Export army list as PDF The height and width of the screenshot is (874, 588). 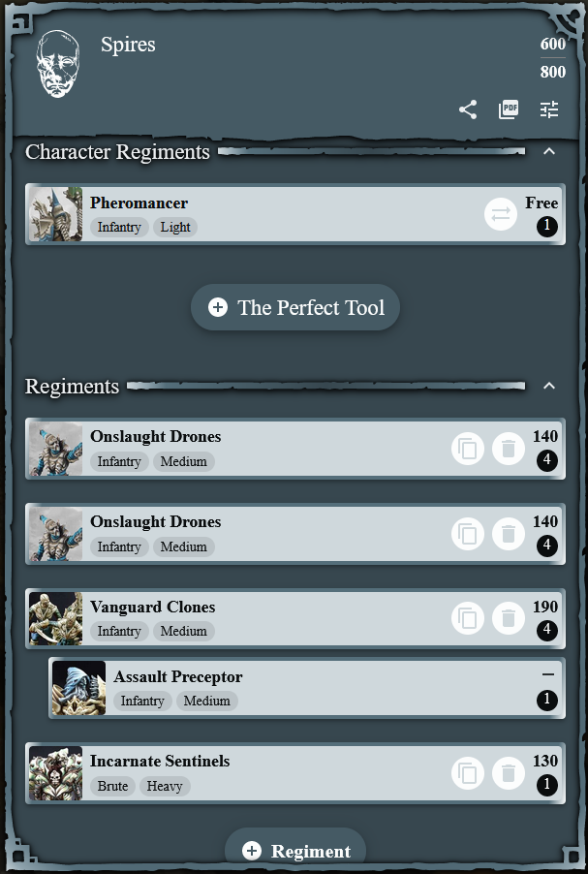click(x=509, y=109)
